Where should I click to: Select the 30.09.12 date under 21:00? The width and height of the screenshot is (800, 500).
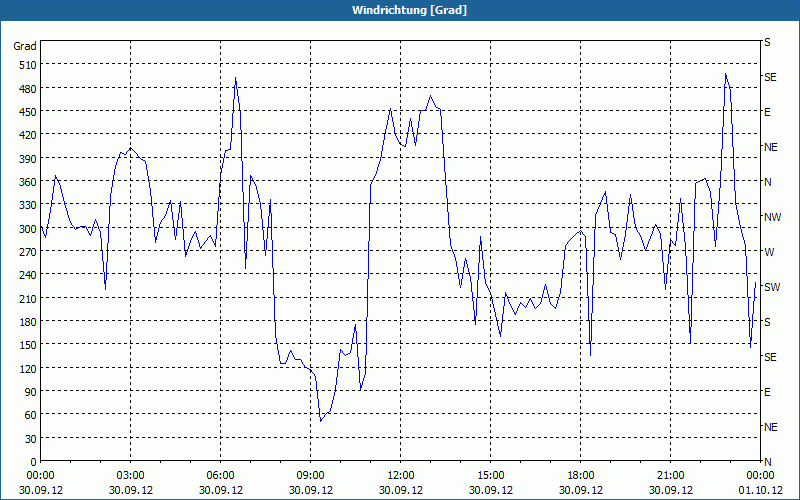670,490
